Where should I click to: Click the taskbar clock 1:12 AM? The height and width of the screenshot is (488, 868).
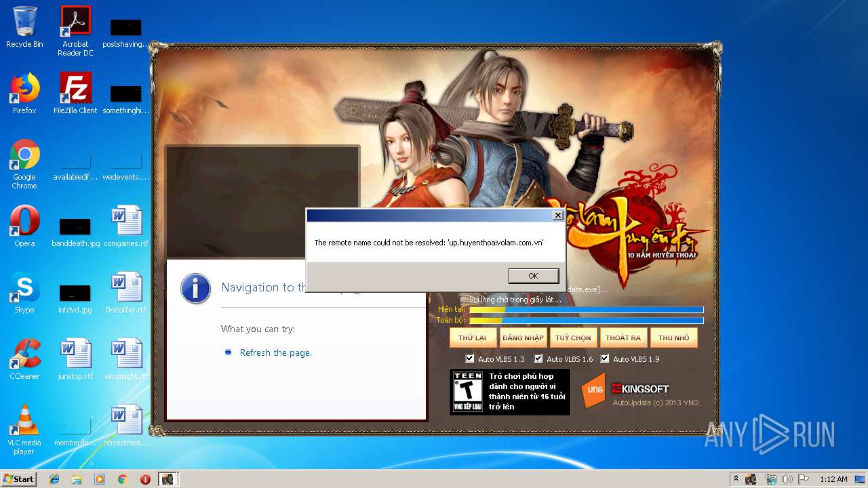point(833,479)
